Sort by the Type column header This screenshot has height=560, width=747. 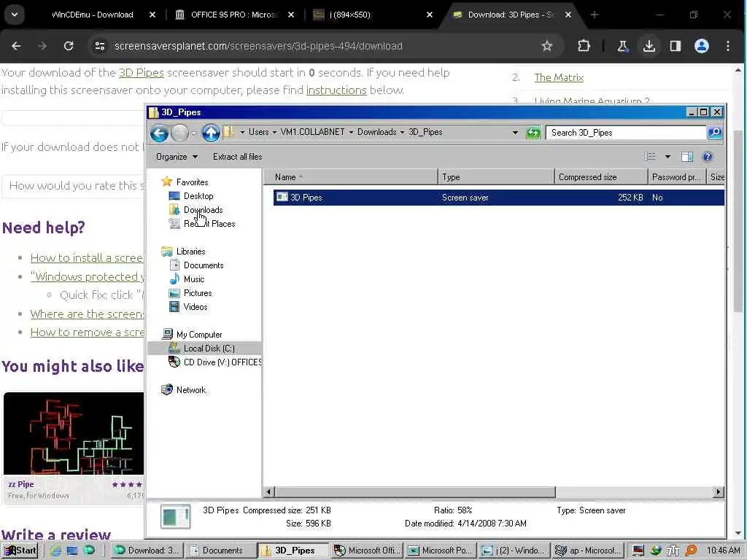[496, 177]
